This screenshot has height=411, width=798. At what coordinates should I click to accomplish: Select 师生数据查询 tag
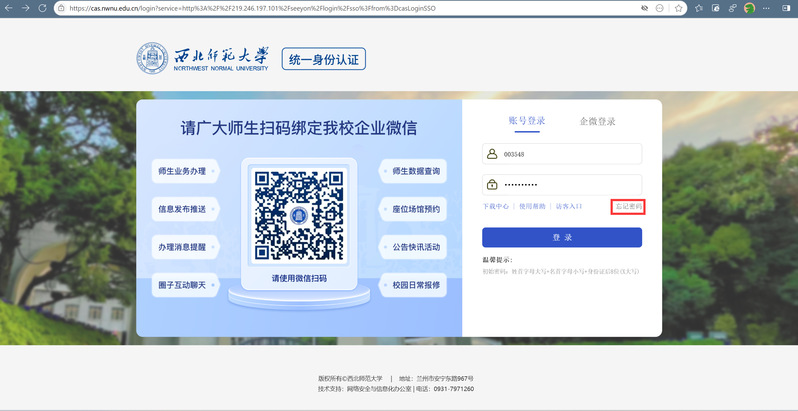point(413,171)
